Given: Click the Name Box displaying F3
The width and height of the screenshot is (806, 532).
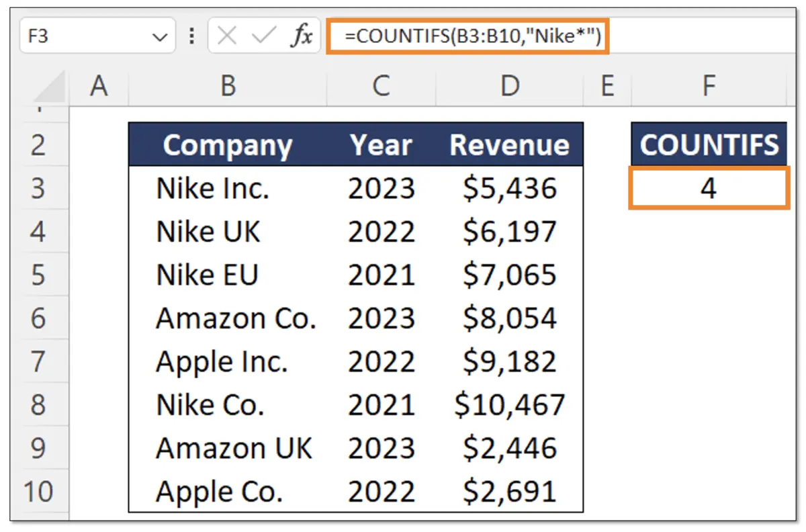Looking at the screenshot, I should point(81,36).
